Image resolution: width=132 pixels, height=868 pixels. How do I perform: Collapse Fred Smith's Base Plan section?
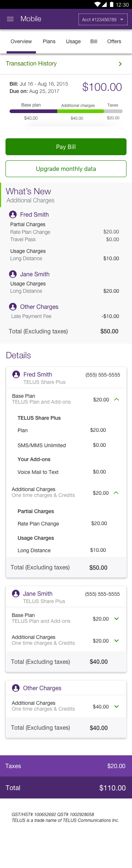click(117, 400)
